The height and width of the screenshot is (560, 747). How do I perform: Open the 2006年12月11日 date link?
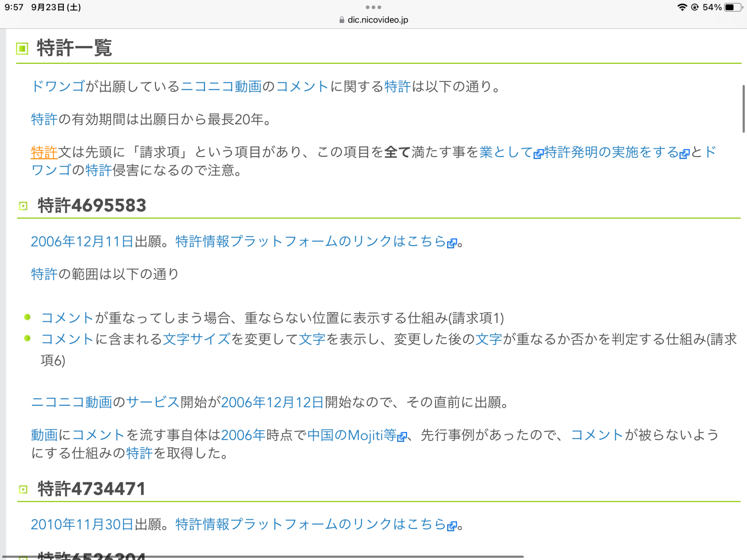click(x=82, y=242)
